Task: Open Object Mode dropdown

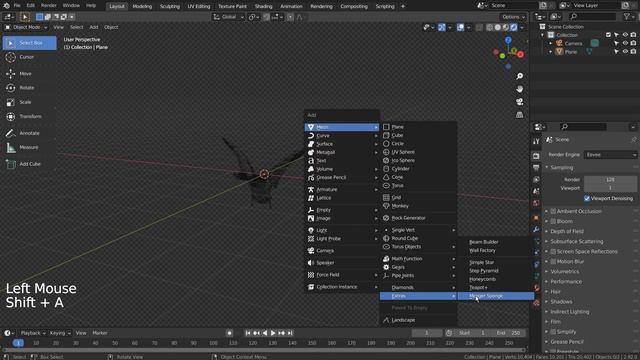Action: [x=26, y=27]
